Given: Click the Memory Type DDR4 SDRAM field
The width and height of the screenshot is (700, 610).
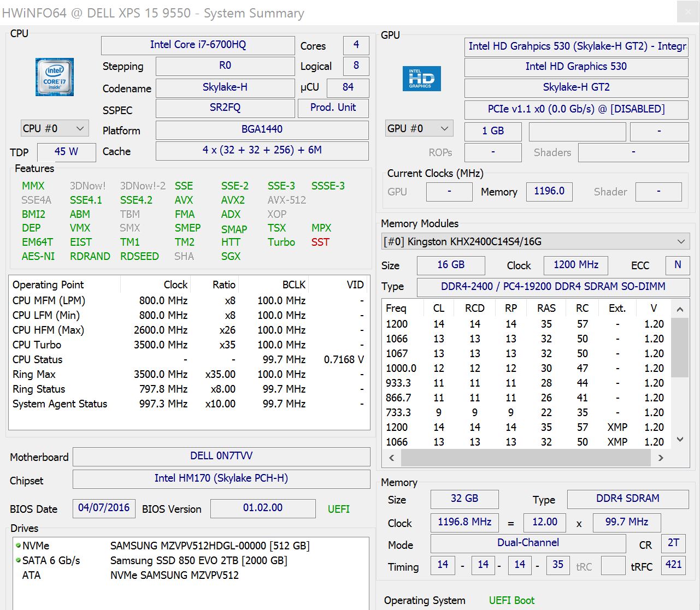Looking at the screenshot, I should point(628,499).
